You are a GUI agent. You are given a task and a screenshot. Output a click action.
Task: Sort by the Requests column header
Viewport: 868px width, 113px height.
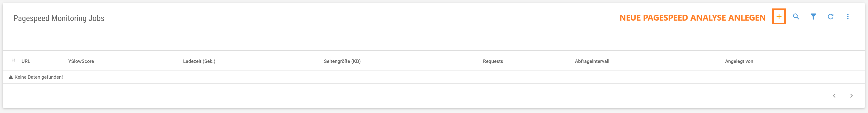pos(493,61)
